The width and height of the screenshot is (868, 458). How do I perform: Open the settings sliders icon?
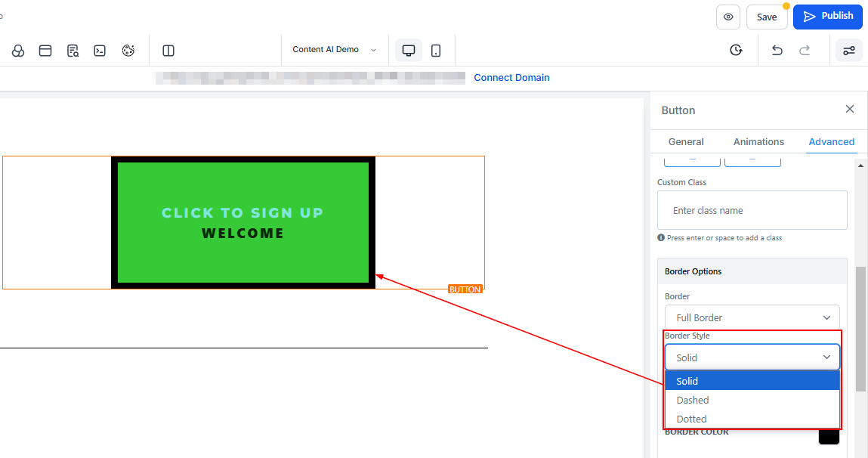click(849, 51)
